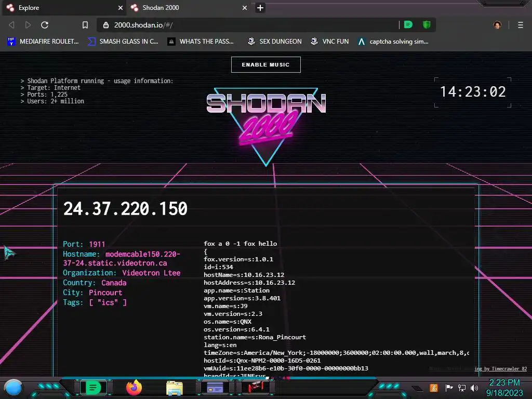This screenshot has height=399, width=532.
Task: Click the fox.version=s:1.0.1 line
Action: (x=238, y=259)
